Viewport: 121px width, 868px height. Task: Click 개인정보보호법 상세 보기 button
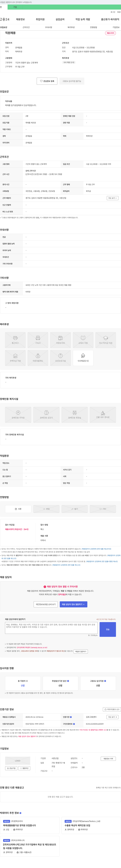click(x=46, y=604)
